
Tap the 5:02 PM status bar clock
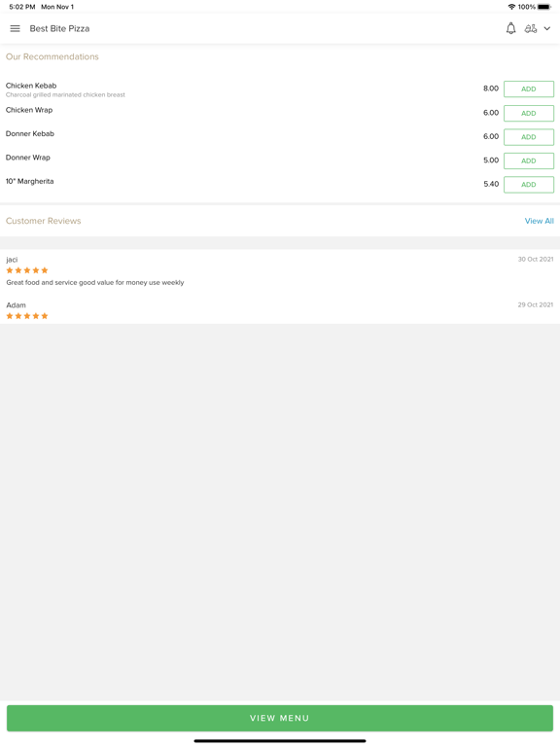coord(22,7)
